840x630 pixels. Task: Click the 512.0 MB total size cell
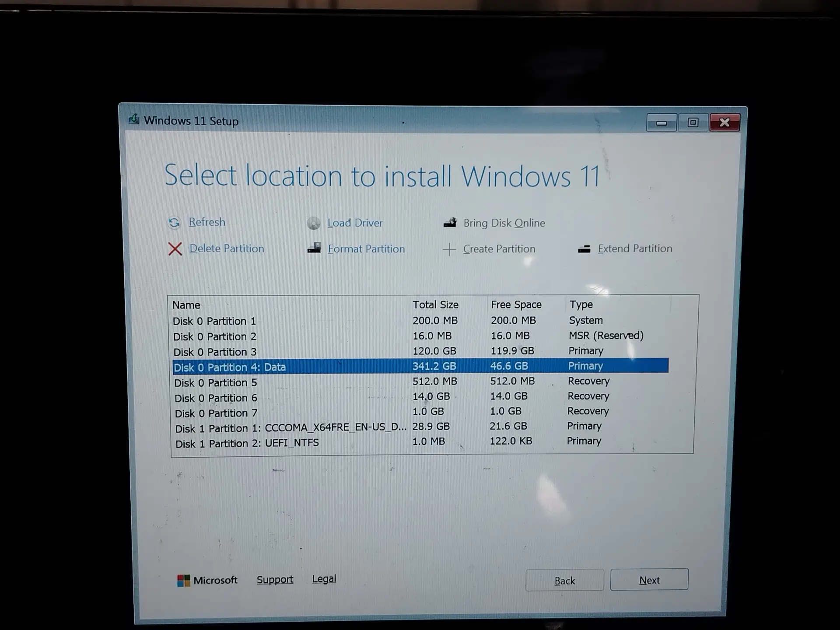pos(435,381)
